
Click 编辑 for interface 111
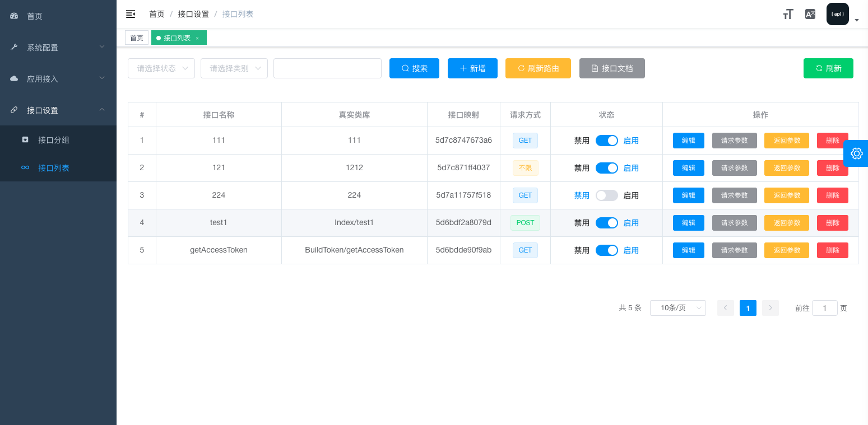[x=689, y=141]
